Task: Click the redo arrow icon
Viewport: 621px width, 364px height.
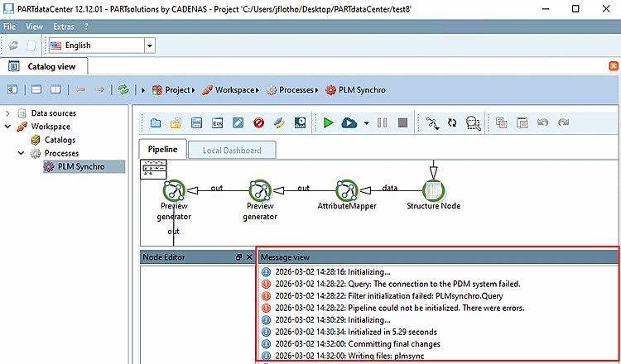Action: (x=563, y=123)
